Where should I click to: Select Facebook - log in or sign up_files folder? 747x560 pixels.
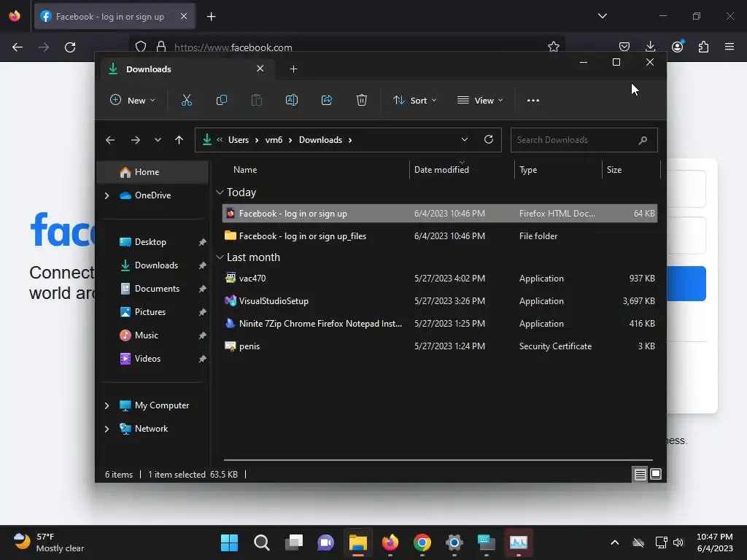click(x=440, y=236)
